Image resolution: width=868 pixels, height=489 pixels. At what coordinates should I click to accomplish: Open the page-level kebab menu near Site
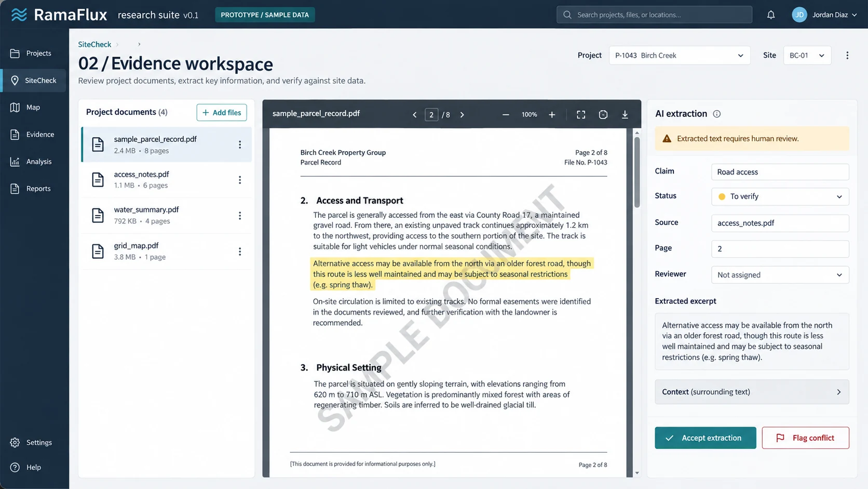tap(847, 56)
